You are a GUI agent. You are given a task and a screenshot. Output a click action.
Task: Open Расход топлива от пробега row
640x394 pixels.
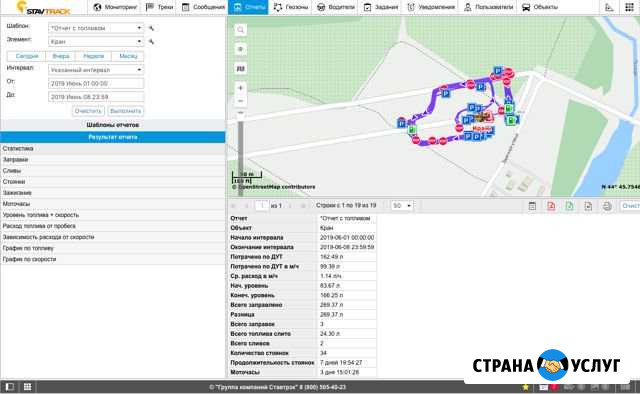113,226
